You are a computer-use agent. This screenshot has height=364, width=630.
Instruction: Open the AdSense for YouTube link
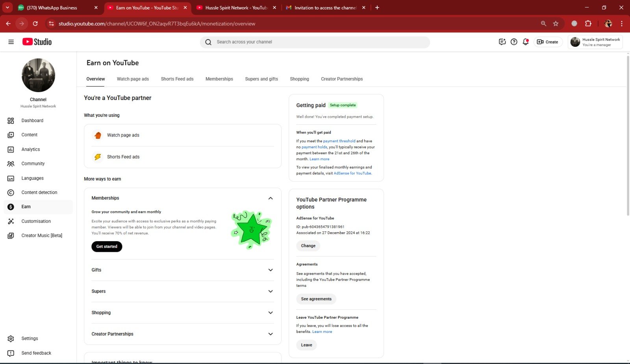coord(352,173)
